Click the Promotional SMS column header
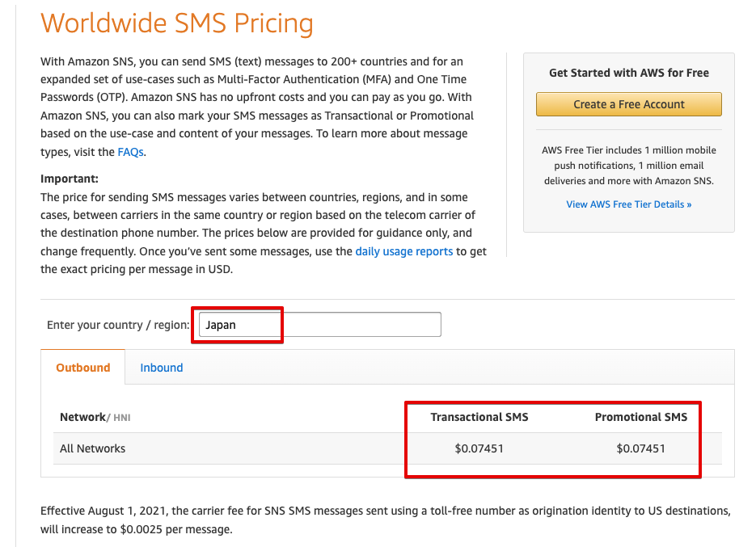Image resolution: width=756 pixels, height=547 pixels. click(641, 417)
